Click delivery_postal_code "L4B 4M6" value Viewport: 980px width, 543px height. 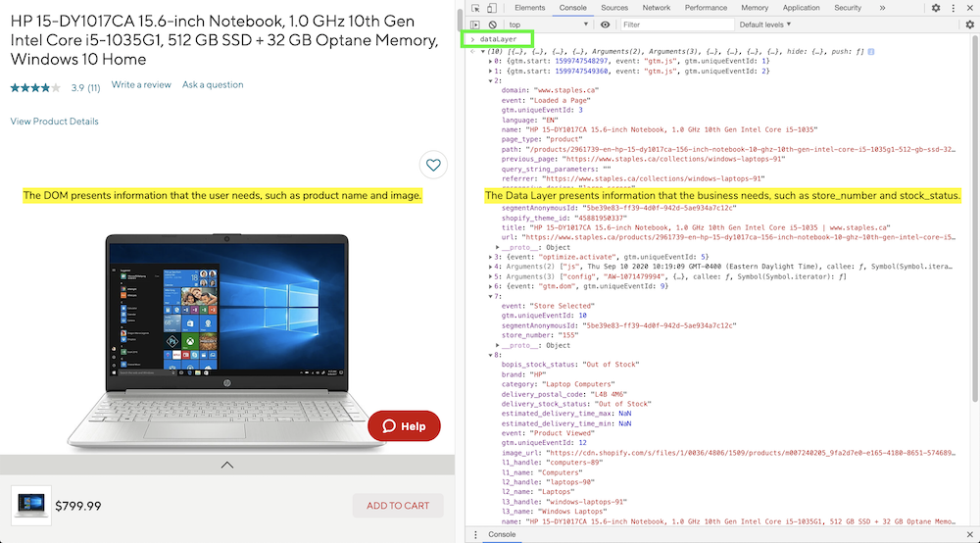(609, 394)
